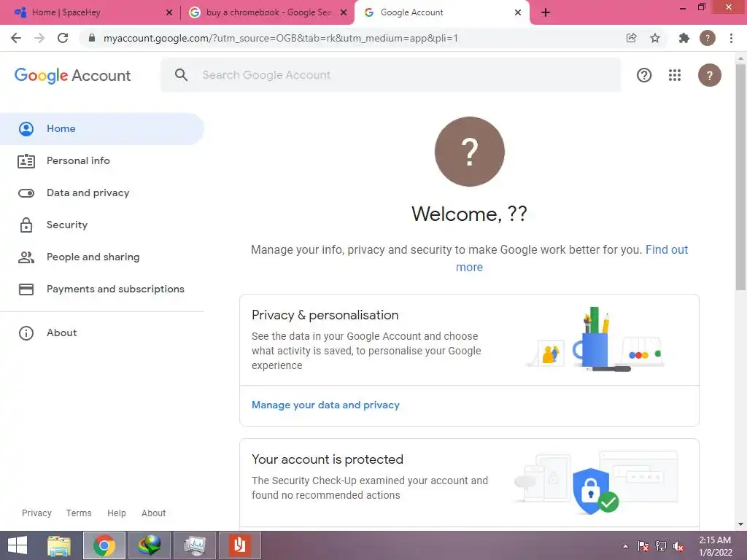Click the browser forward arrow
The height and width of the screenshot is (560, 747).
(39, 38)
